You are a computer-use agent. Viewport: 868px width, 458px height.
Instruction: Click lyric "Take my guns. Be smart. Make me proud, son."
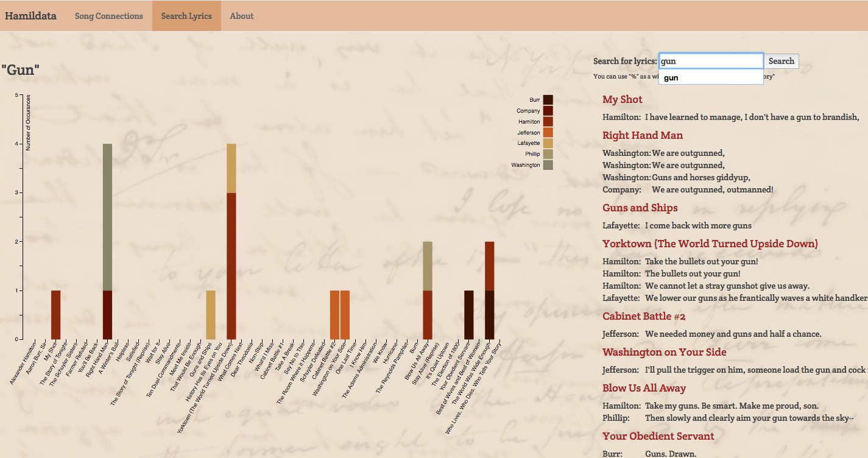[732, 406]
